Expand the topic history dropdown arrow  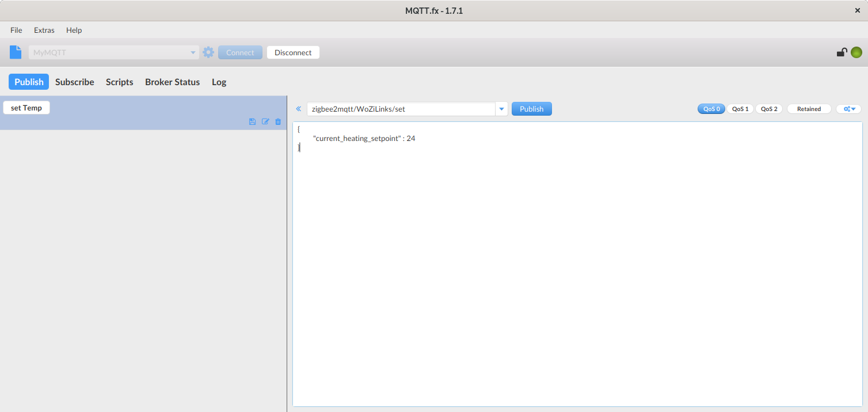click(x=501, y=109)
